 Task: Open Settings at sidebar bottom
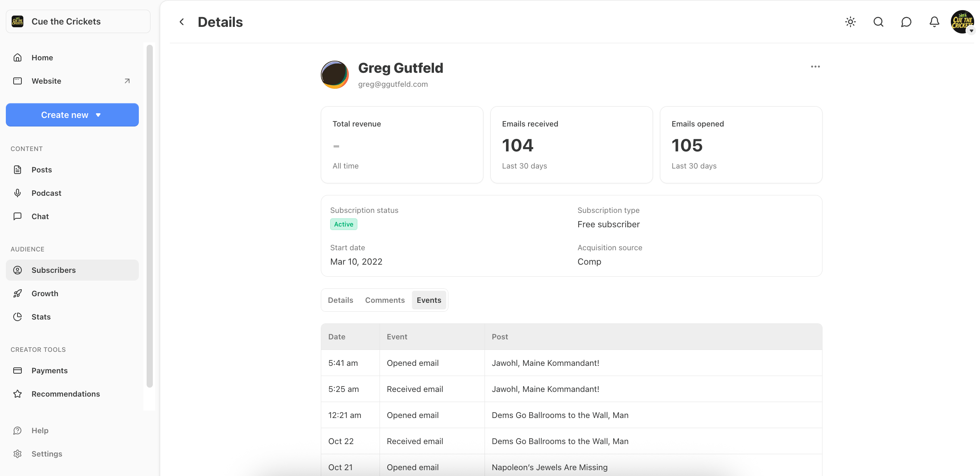(x=47, y=454)
